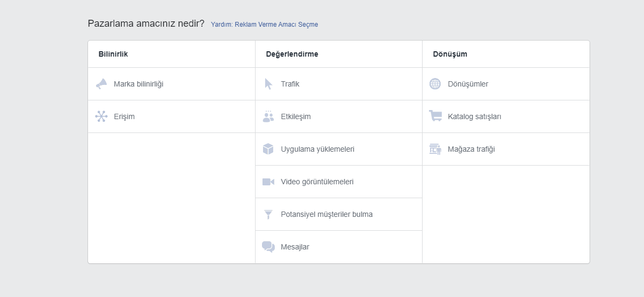Click the people icon beside Etkileşim
This screenshot has height=297, width=644.
tap(268, 116)
